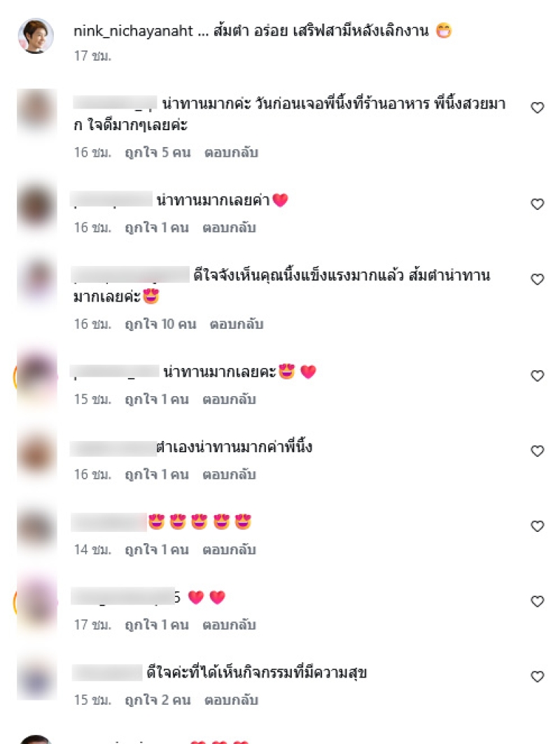This screenshot has height=744, width=560.
Task: Open blurred avatar of ตำเองน่าทานมาก commenter
Action: 36,454
